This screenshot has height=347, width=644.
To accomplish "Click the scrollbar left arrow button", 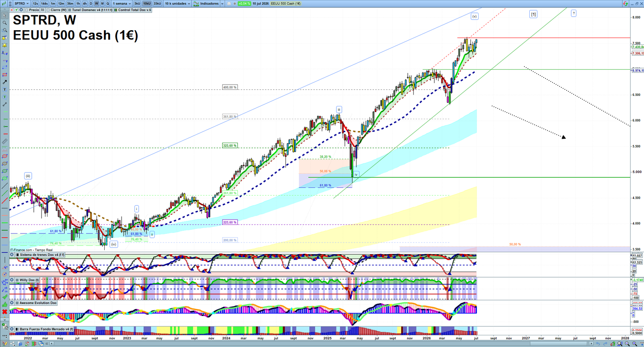I will pyautogui.click(x=52, y=344).
